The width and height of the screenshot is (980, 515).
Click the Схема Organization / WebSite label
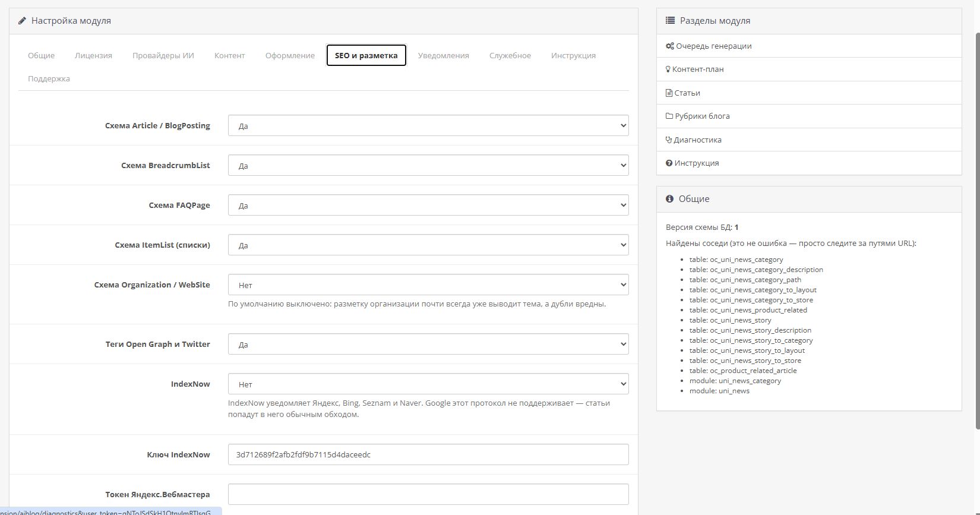tap(152, 285)
